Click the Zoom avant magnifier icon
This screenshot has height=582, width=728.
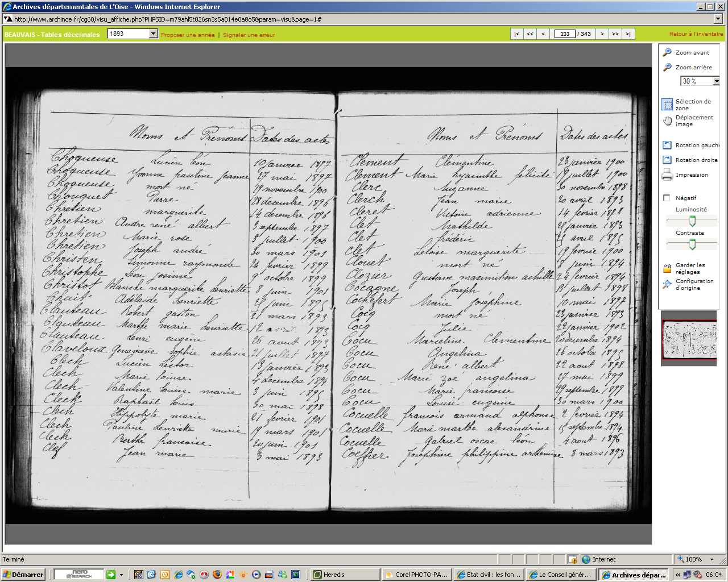pos(667,52)
